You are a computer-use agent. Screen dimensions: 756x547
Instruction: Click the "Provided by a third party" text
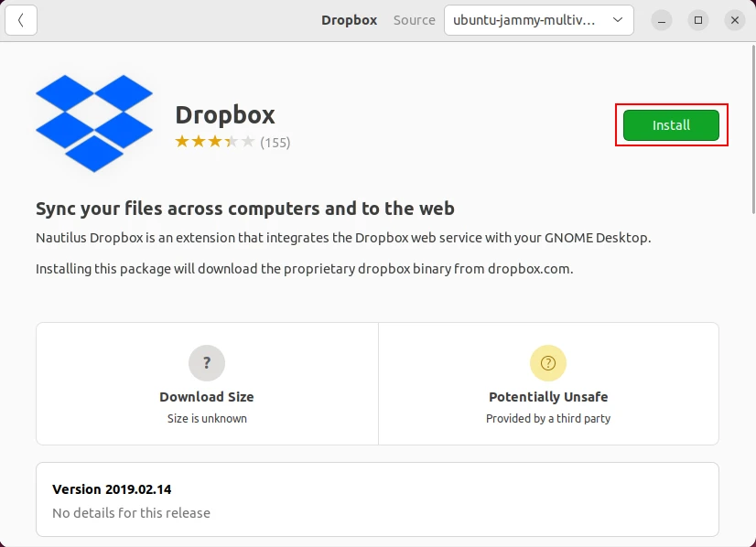pos(548,418)
